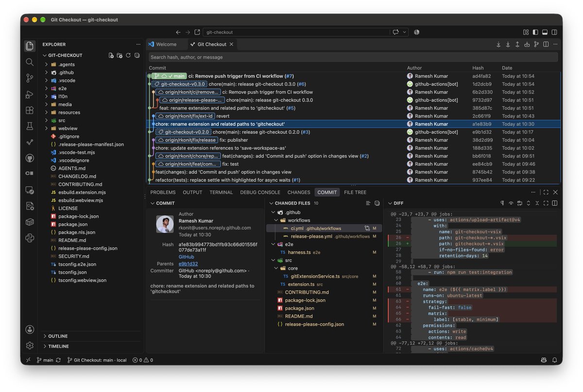This screenshot has width=583, height=392.
Task: Open the Source Control view in activity bar
Action: tap(30, 78)
